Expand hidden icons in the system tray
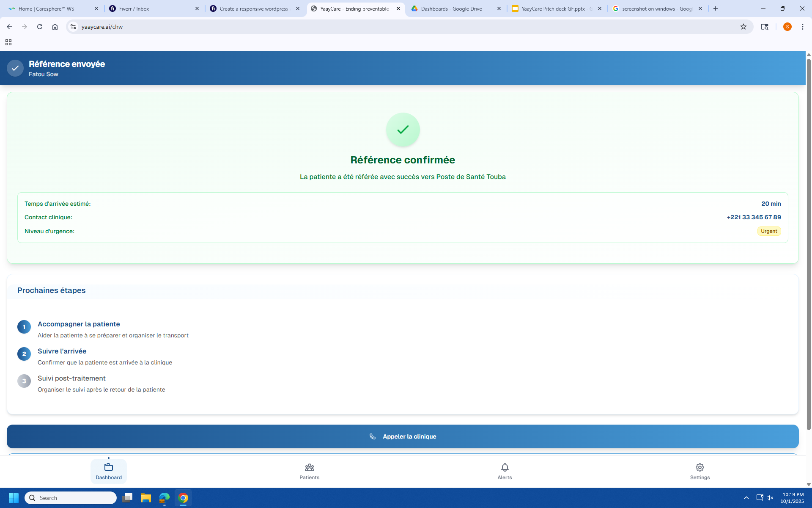 (746, 498)
